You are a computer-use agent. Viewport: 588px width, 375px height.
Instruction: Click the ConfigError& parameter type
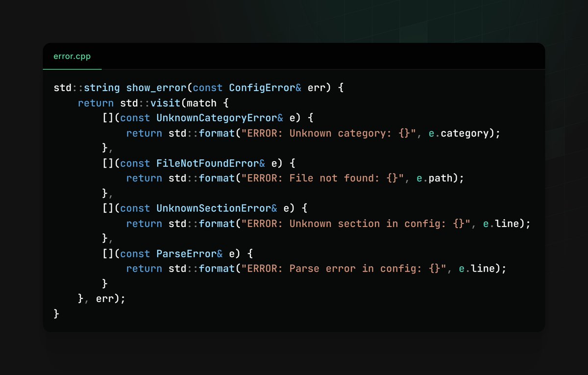coord(266,88)
